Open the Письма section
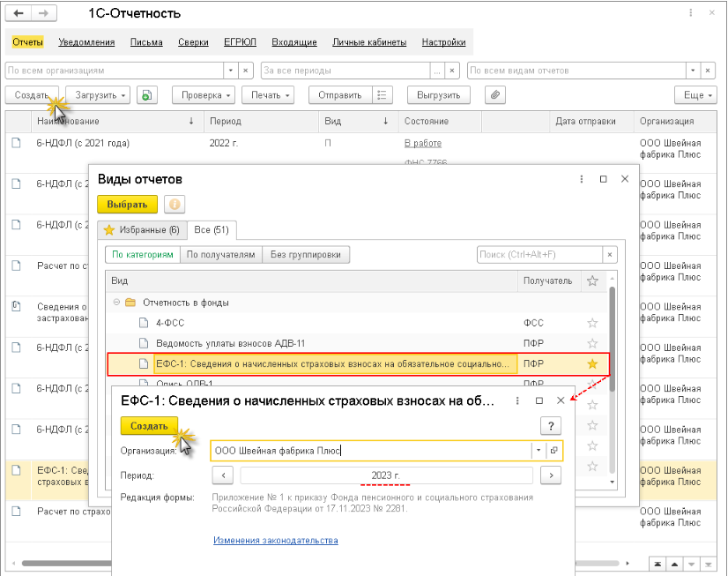 pyautogui.click(x=146, y=42)
